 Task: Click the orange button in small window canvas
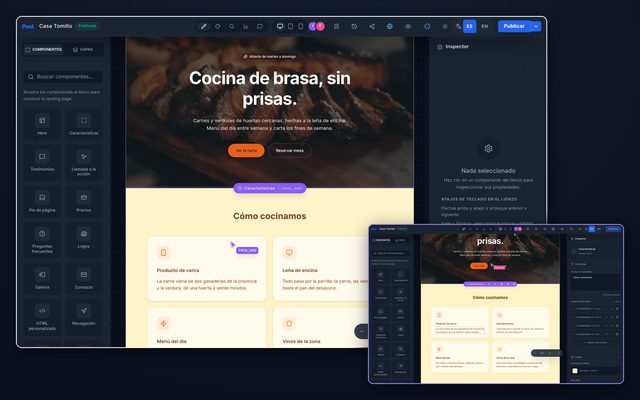(x=479, y=266)
